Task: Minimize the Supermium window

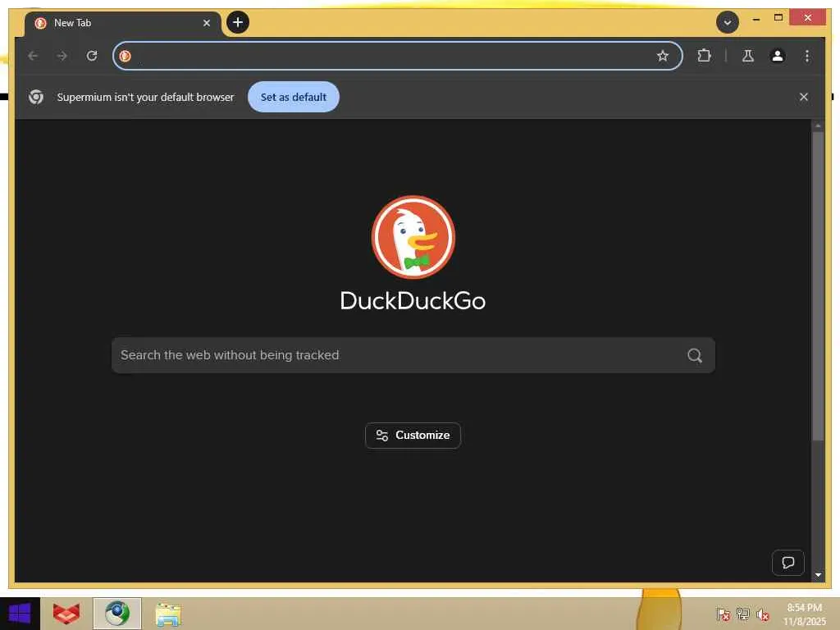Action: point(756,18)
